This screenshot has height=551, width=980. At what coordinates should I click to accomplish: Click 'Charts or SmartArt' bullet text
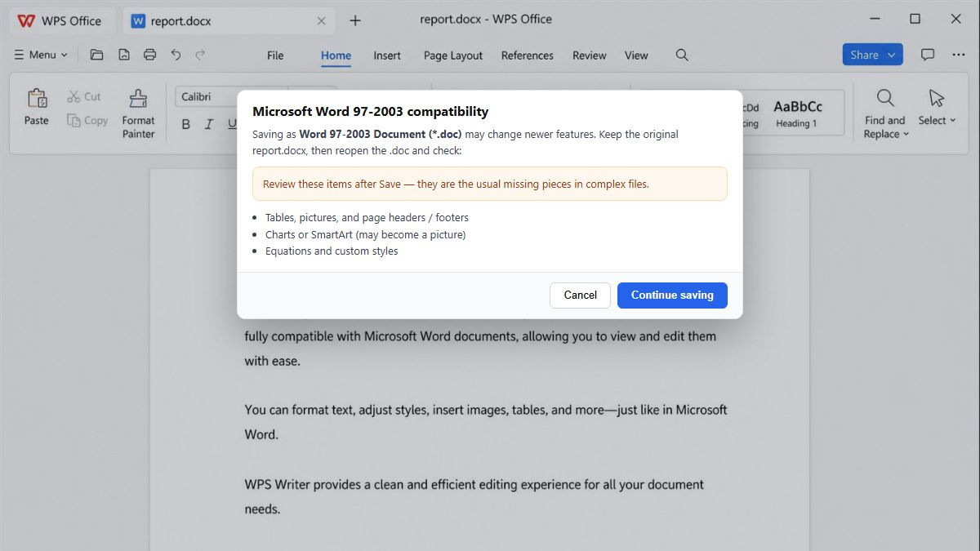(x=365, y=234)
